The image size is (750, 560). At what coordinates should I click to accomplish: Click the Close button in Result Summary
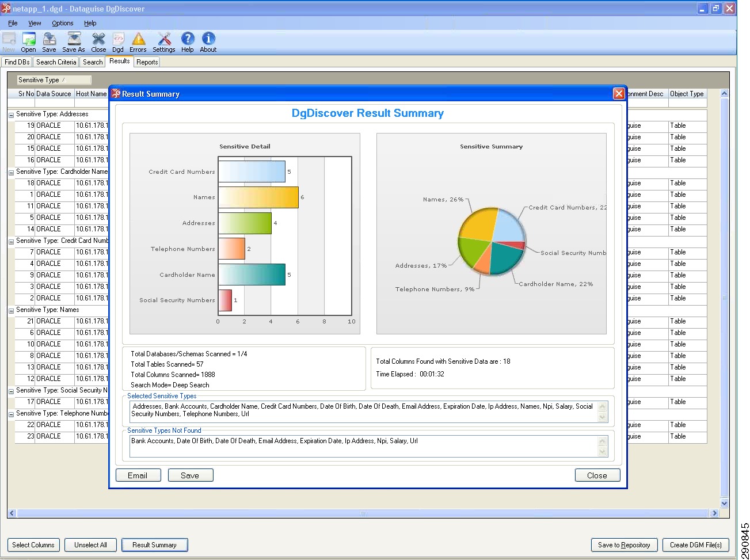point(597,475)
